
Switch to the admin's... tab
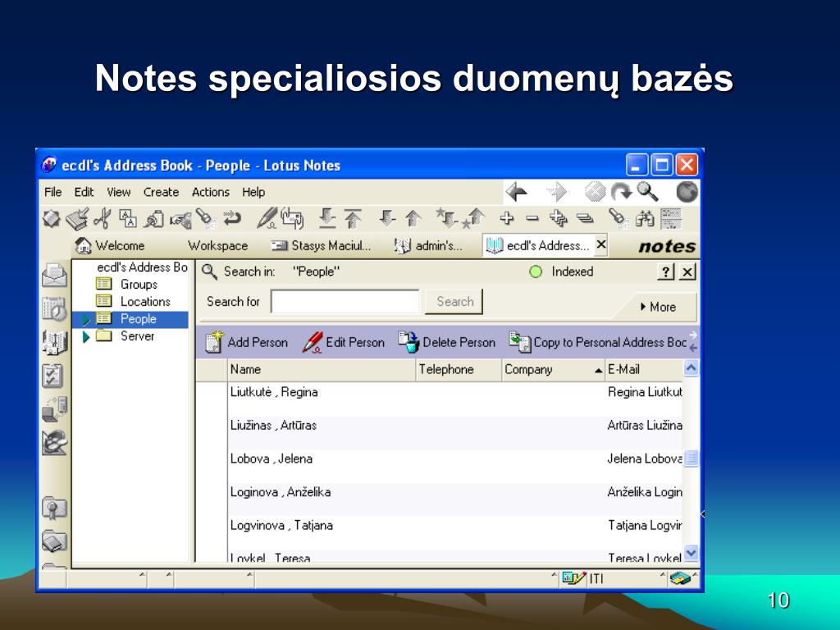coord(428,246)
